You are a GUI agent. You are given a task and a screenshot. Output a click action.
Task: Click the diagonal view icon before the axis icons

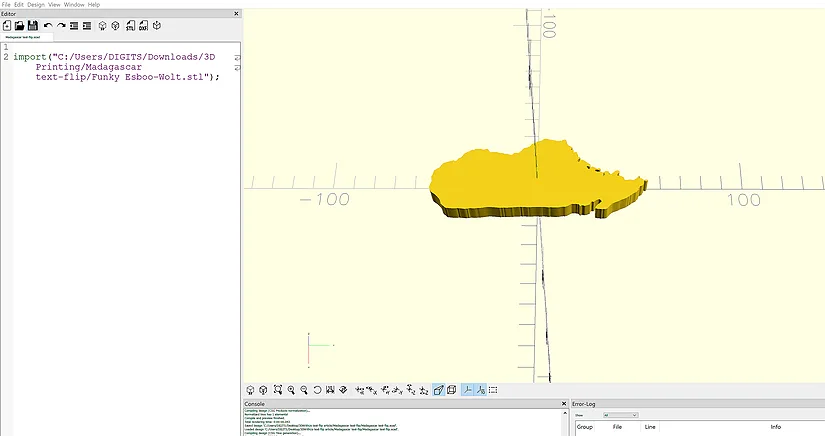343,390
